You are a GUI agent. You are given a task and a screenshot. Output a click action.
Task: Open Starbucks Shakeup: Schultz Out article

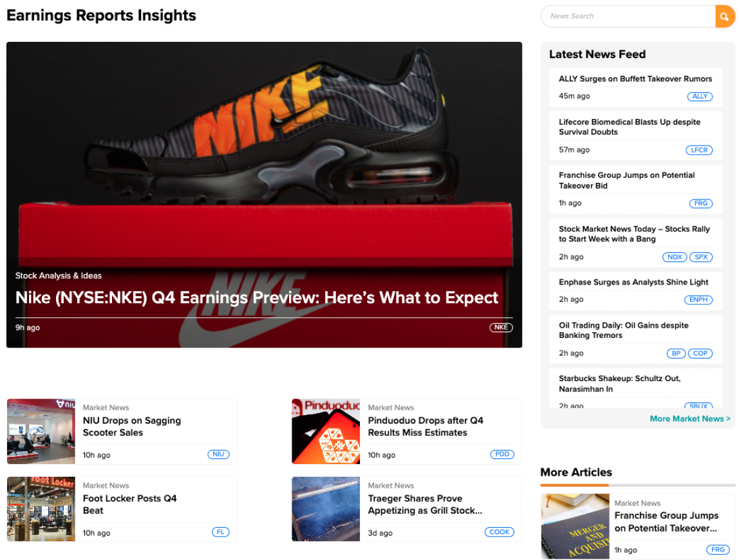(620, 383)
